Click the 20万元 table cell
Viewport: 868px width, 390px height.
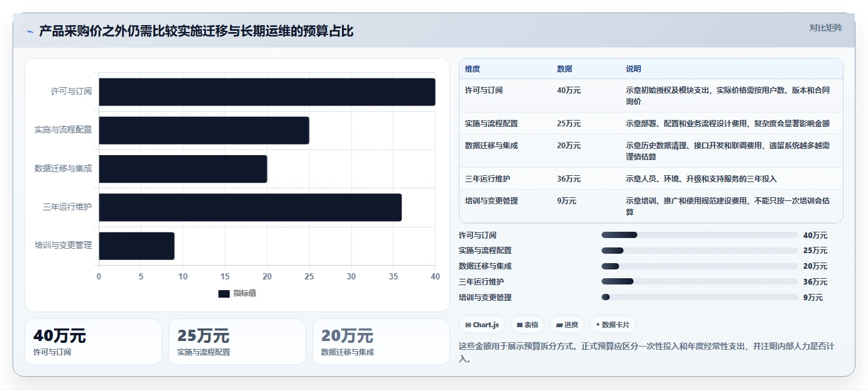coord(569,146)
